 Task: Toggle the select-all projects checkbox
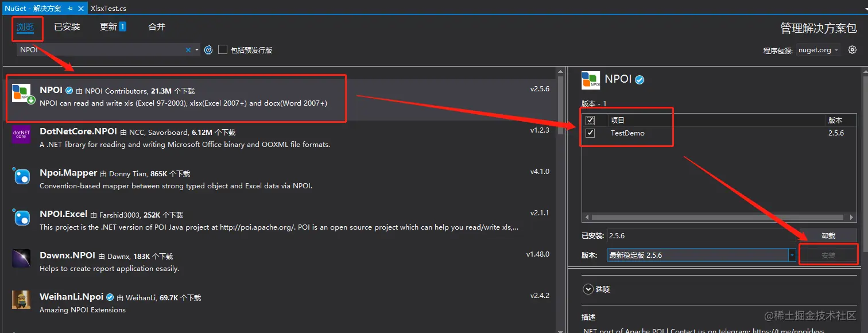coord(590,121)
